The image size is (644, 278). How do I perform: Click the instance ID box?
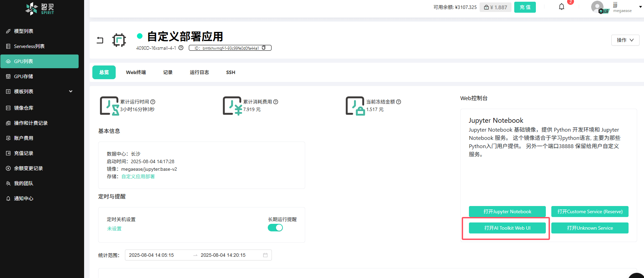230,48
